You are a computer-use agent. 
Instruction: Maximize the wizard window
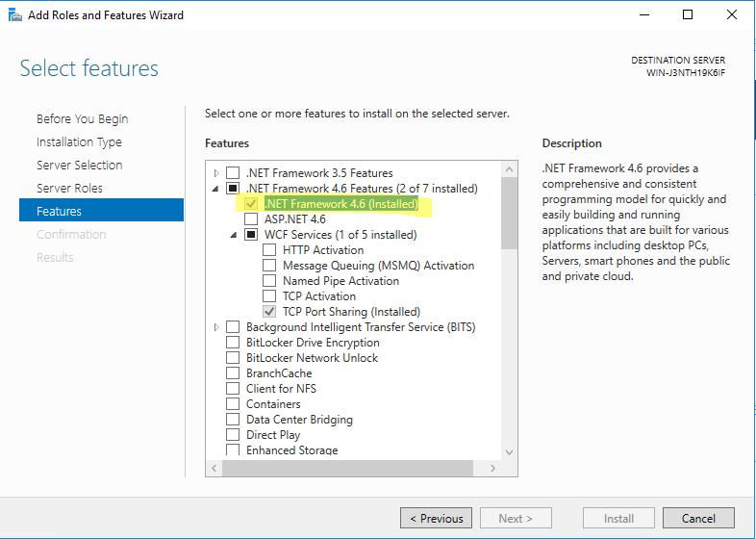[688, 15]
